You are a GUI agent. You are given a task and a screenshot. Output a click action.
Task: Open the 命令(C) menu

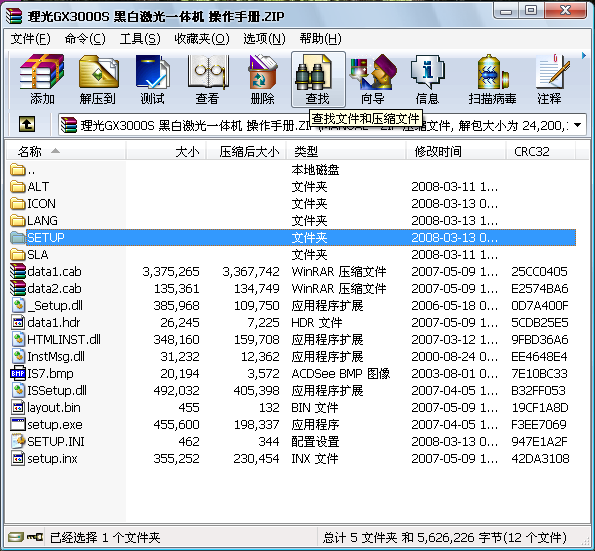pos(85,38)
